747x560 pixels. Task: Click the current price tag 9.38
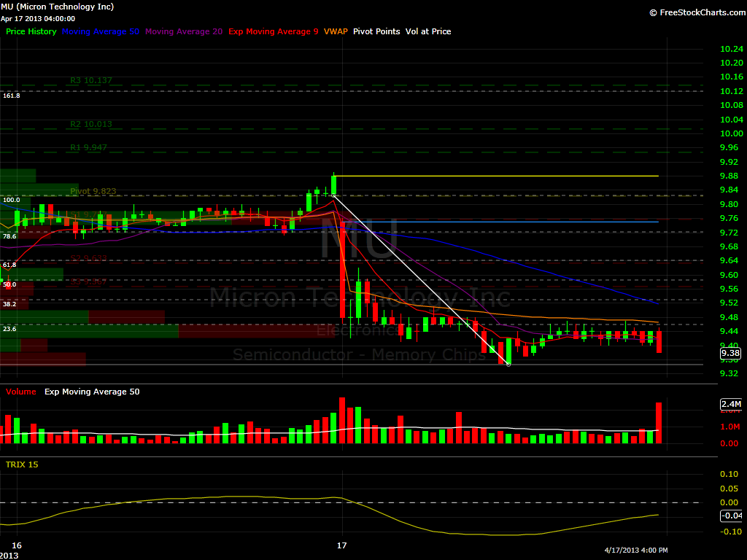tap(730, 353)
